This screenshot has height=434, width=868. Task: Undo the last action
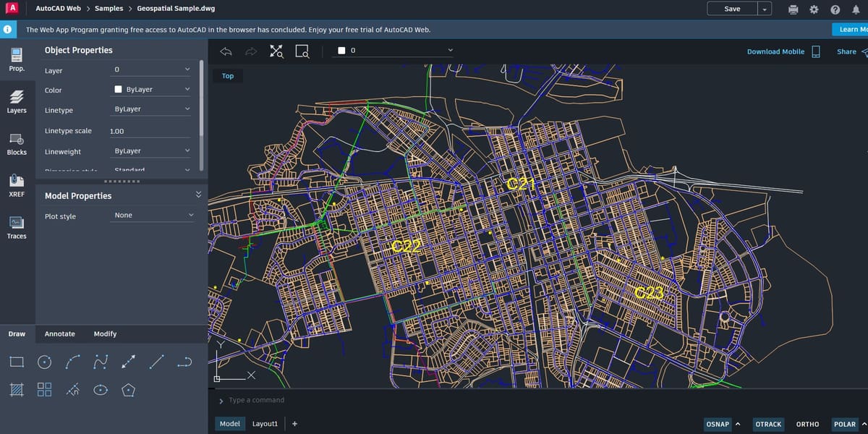pyautogui.click(x=226, y=51)
